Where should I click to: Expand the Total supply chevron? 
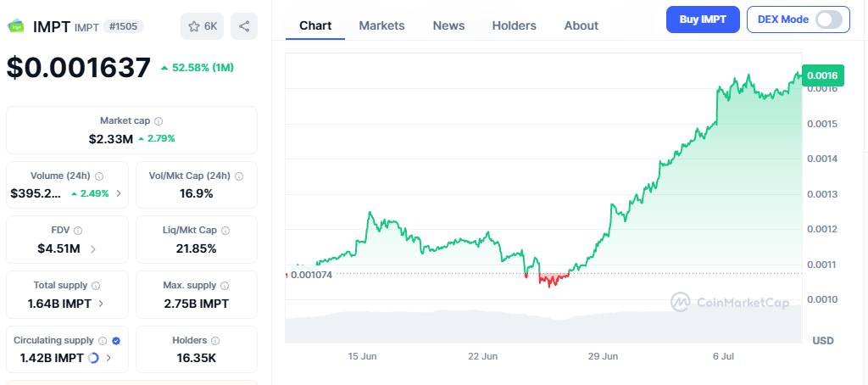(100, 304)
